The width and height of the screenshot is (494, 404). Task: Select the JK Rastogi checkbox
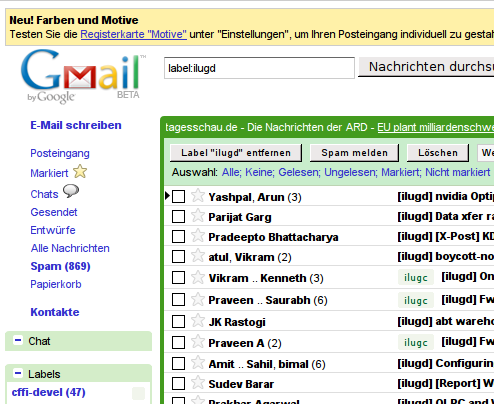pos(178,322)
